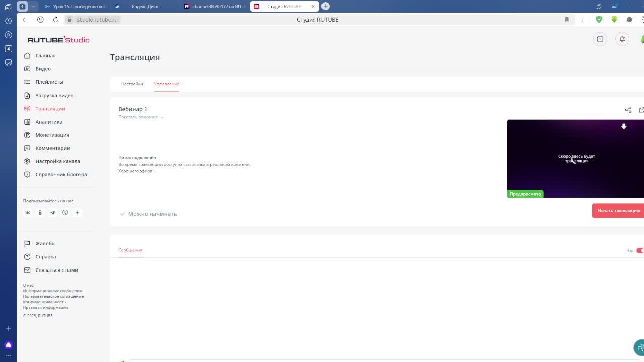Reload the page with refresh icon
The height and width of the screenshot is (362, 644).
55,20
